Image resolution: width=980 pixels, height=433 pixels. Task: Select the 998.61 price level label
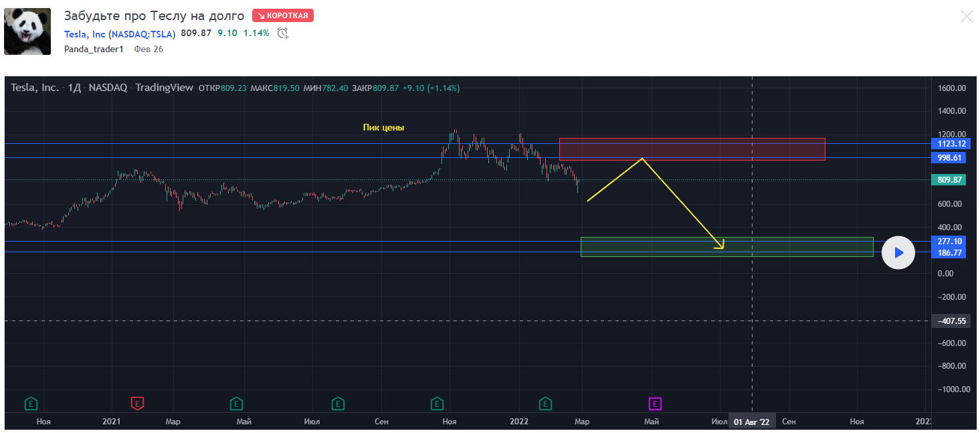click(949, 158)
